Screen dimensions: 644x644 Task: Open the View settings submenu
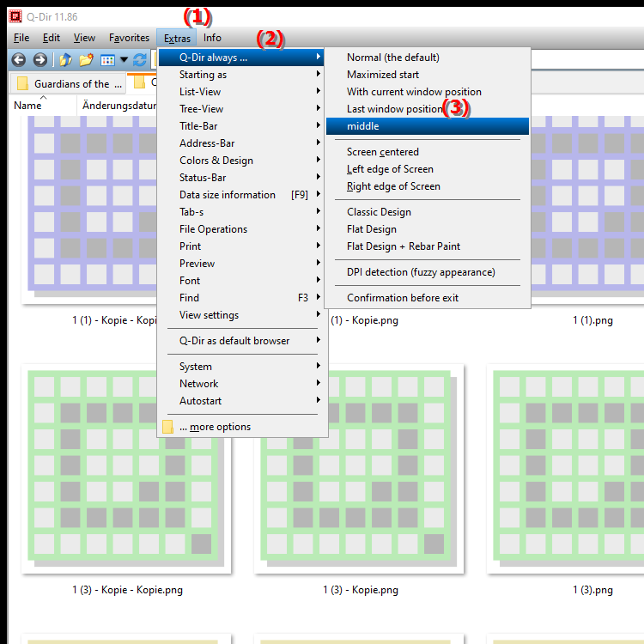(x=241, y=315)
